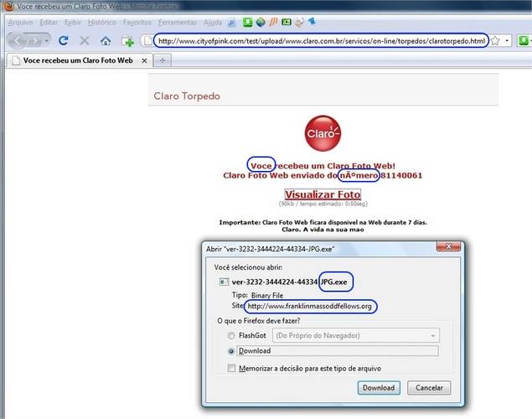Open the Favoritos menu
Screen dimensions: 532x419
(x=137, y=23)
